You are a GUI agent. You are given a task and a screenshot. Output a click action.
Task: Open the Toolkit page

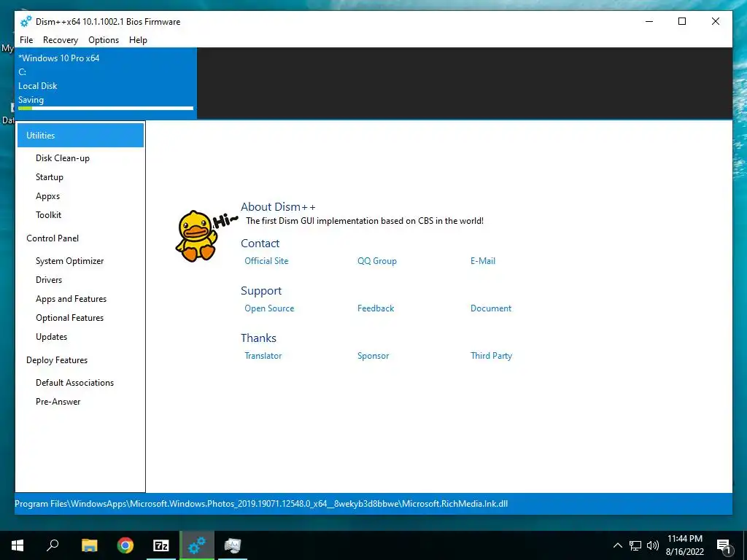pyautogui.click(x=49, y=215)
